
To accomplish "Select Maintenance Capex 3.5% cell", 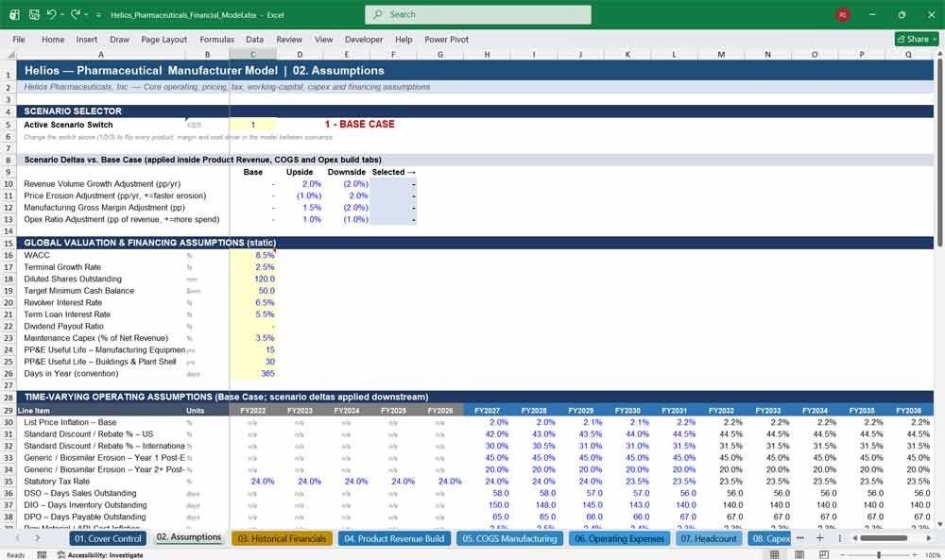I will [252, 338].
